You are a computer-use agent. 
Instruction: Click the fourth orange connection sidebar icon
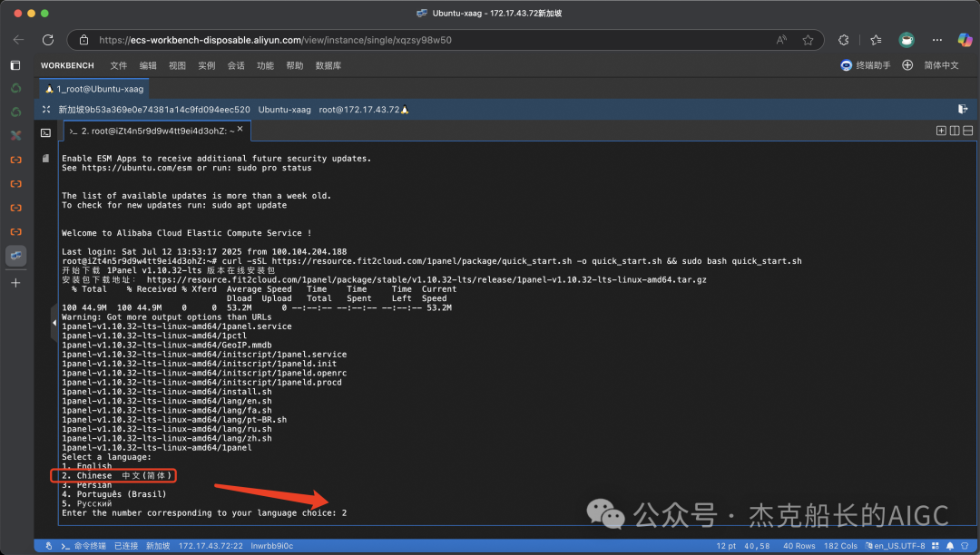coord(16,231)
